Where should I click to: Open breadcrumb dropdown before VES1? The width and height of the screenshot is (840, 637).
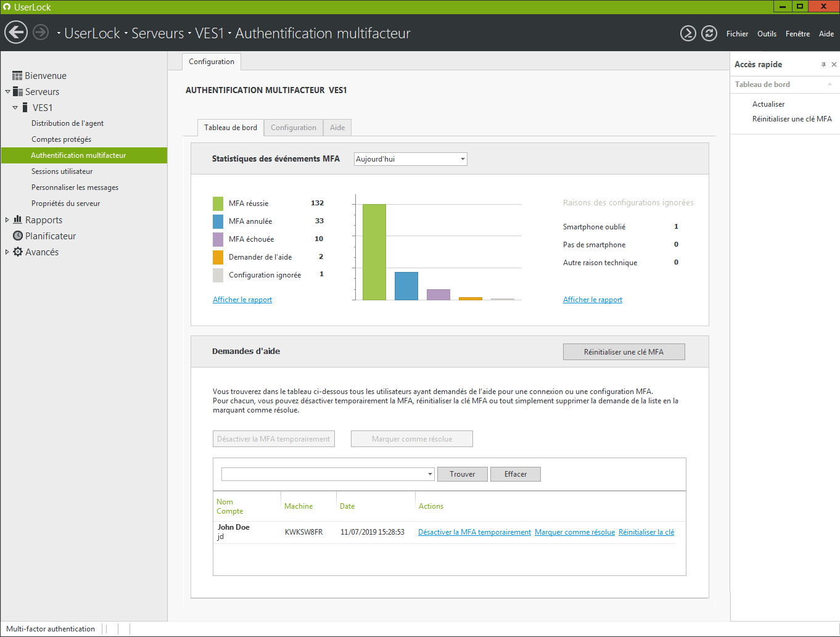pos(190,33)
